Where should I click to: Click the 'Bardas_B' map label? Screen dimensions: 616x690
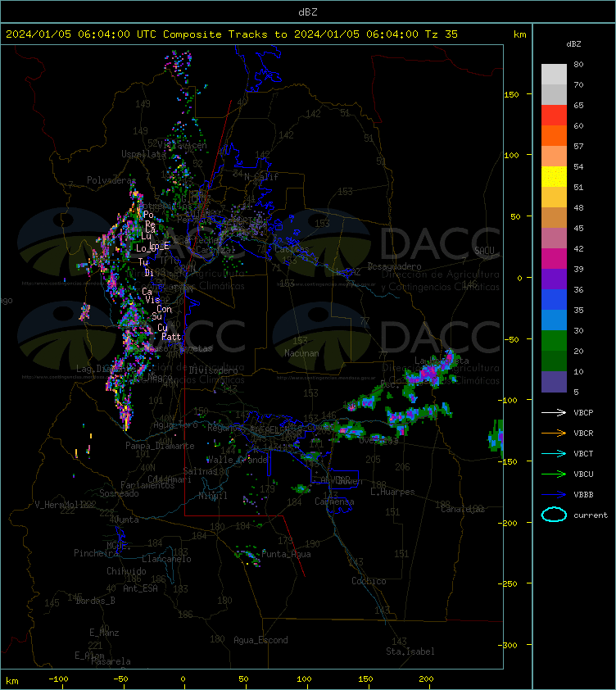coord(96,601)
